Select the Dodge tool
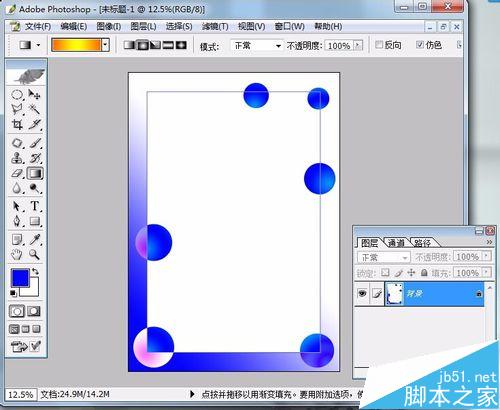This screenshot has height=410, width=500. (x=34, y=188)
